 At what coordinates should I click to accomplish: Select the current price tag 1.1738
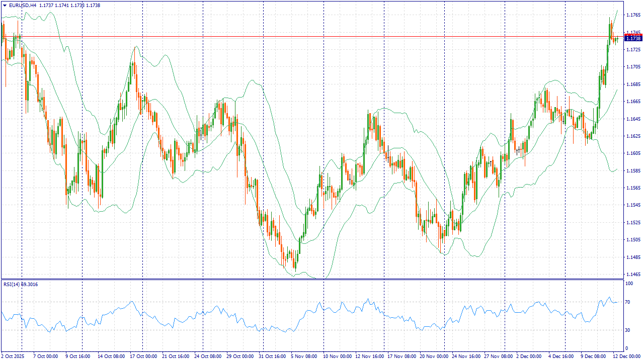633,38
